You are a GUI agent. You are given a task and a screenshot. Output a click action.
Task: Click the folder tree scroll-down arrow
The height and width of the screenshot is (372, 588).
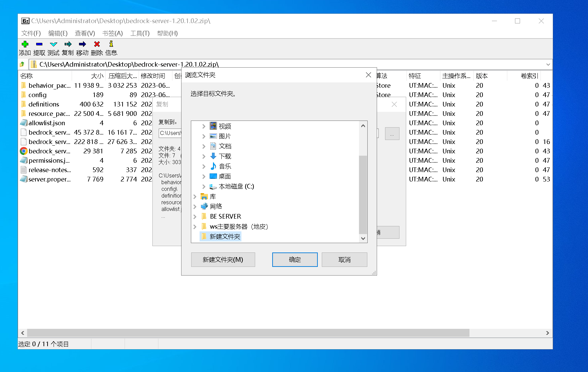tap(363, 238)
